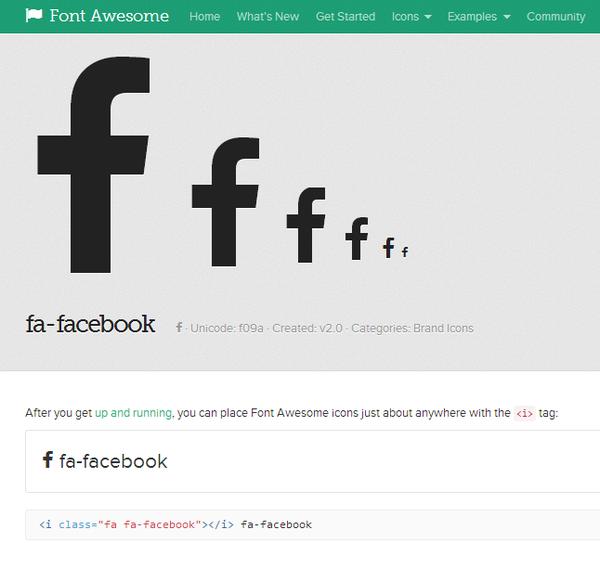The width and height of the screenshot is (600, 569).
Task: Open the What's New nav item
Action: point(268,16)
